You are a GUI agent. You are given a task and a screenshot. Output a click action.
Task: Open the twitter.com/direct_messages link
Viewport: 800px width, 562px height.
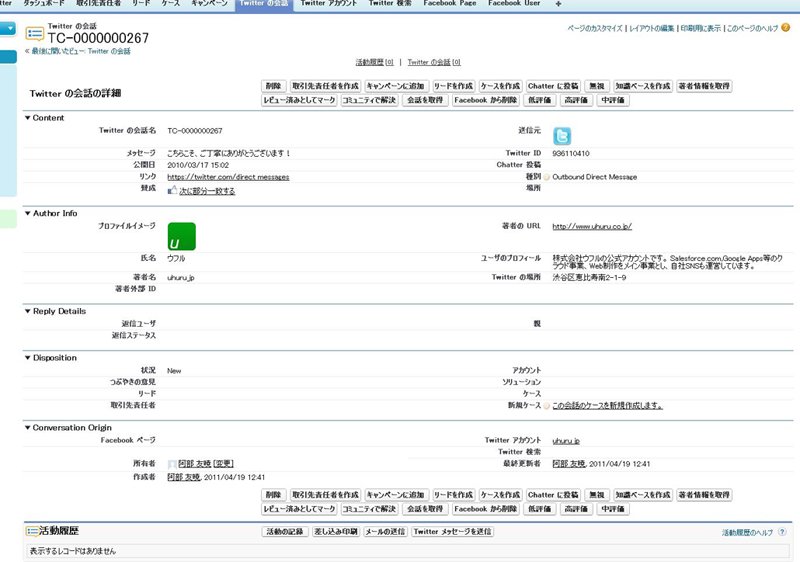click(x=228, y=177)
